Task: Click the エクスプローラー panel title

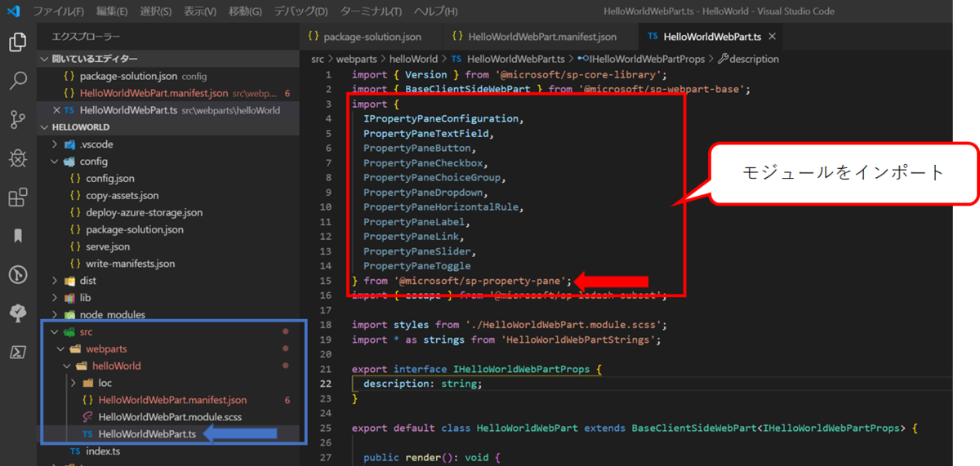Action: coord(86,37)
